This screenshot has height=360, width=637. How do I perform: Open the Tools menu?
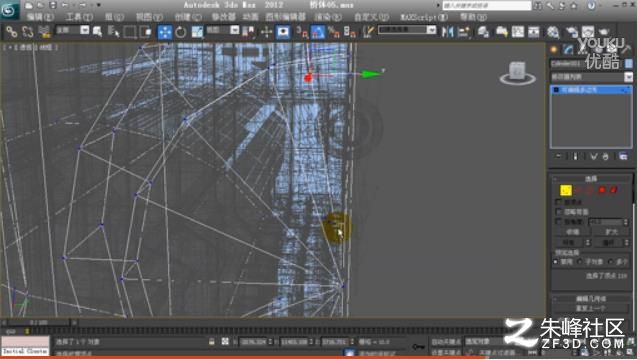coord(80,17)
